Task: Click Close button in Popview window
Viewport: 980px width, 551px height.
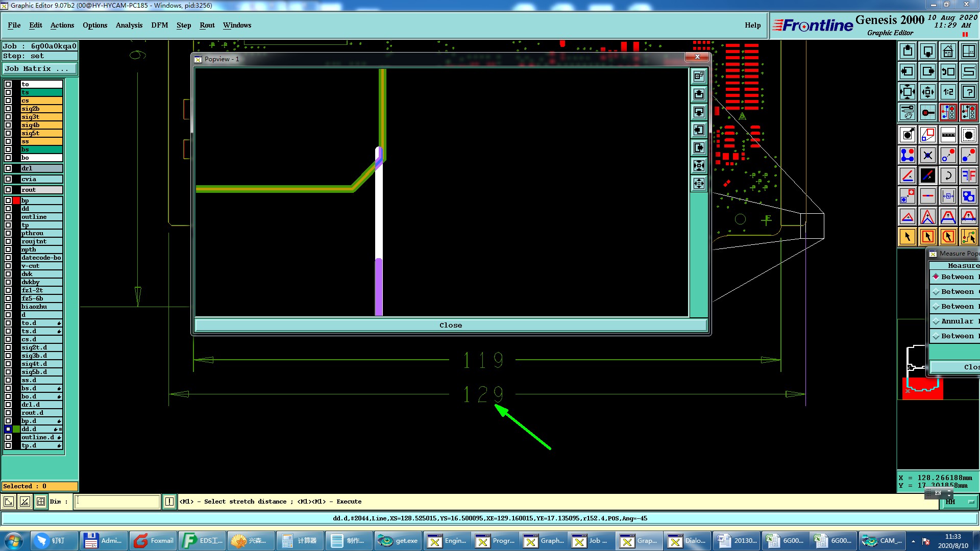Action: pyautogui.click(x=450, y=325)
